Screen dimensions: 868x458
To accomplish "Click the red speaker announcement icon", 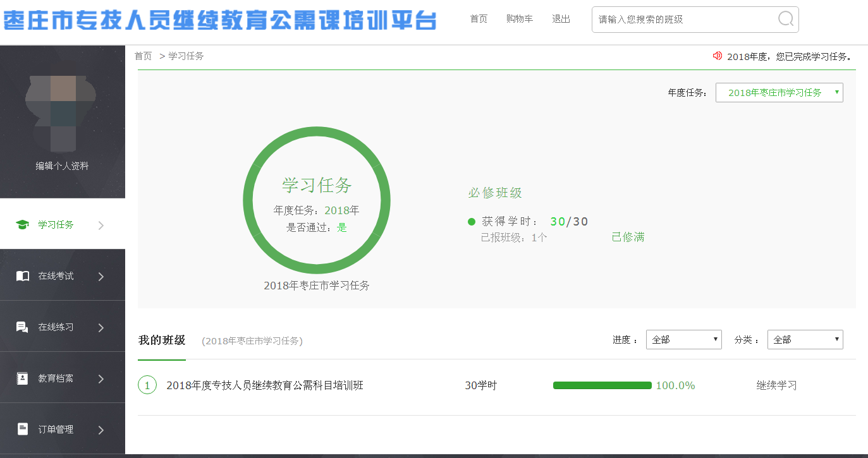I will pyautogui.click(x=717, y=56).
